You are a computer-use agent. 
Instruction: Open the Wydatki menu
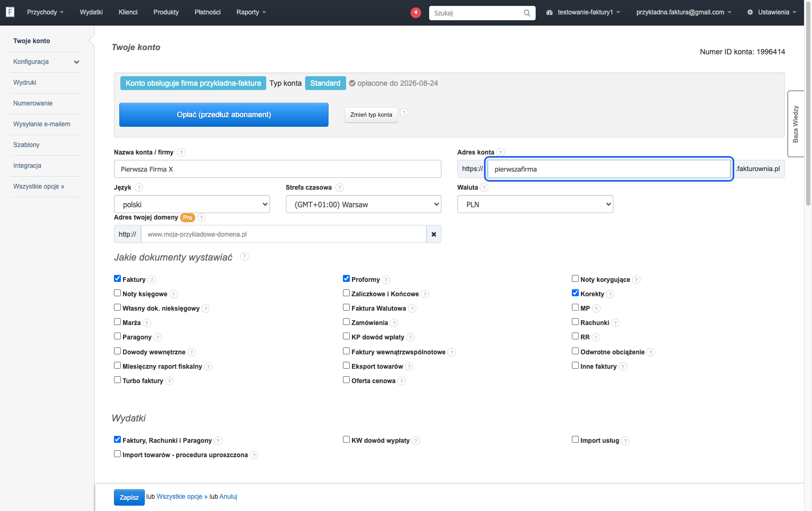[91, 12]
